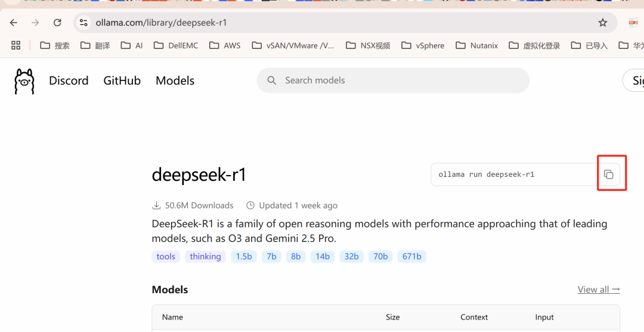Screen dimensions: 644x332
Task: Open the vSAN/VMware bookmark folder
Action: pos(293,45)
